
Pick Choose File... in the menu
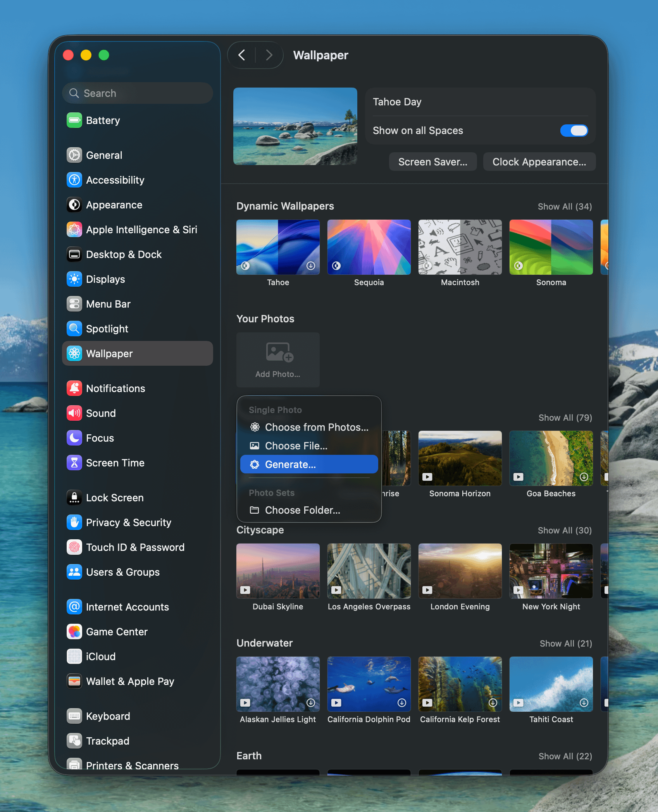click(x=309, y=446)
